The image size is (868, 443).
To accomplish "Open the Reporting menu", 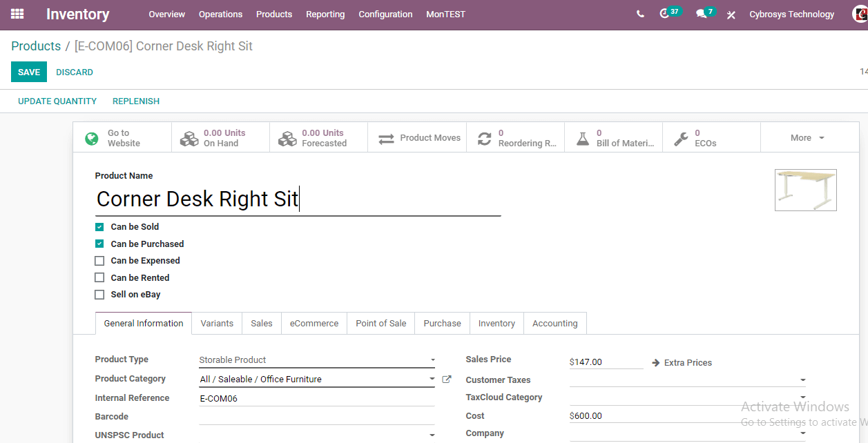I will pos(325,14).
